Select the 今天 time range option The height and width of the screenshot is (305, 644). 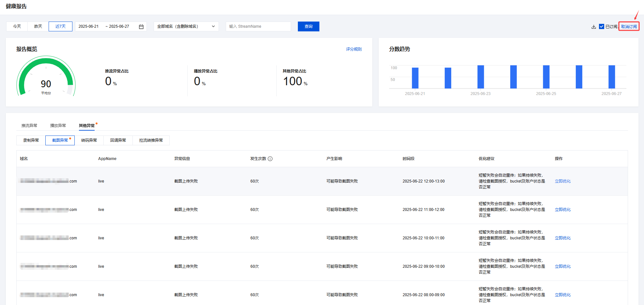tap(17, 26)
